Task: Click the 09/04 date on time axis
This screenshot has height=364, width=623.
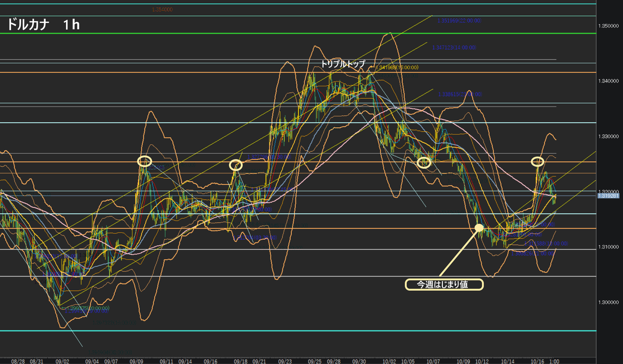Action: pyautogui.click(x=92, y=360)
